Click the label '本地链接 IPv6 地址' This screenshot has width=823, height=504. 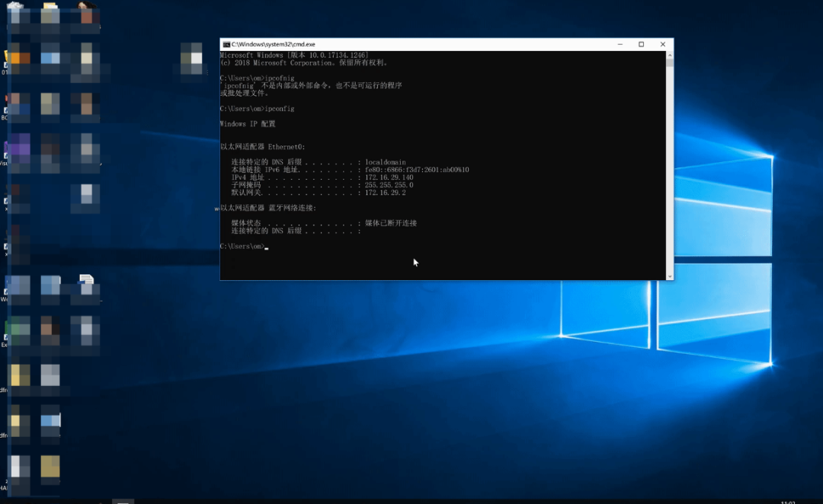(x=264, y=170)
